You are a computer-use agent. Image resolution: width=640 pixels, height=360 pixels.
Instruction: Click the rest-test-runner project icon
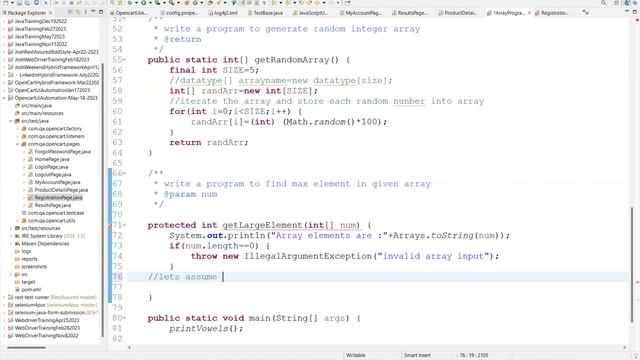pos(11,297)
